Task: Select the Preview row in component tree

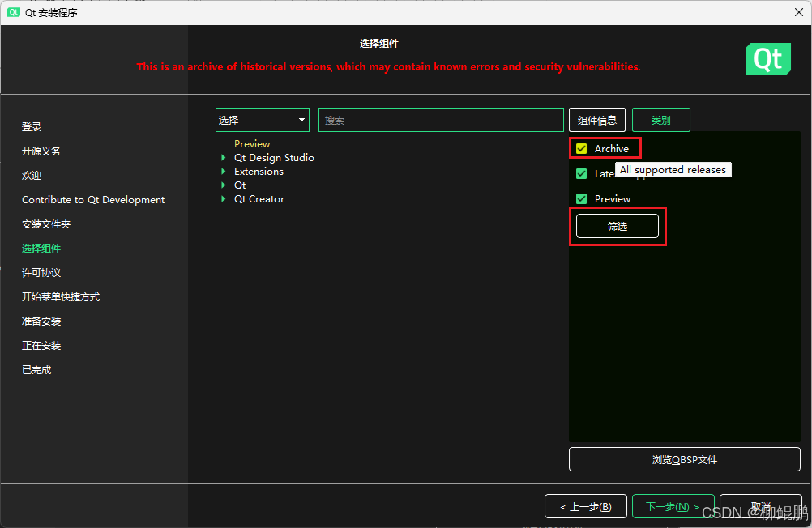Action: click(252, 144)
